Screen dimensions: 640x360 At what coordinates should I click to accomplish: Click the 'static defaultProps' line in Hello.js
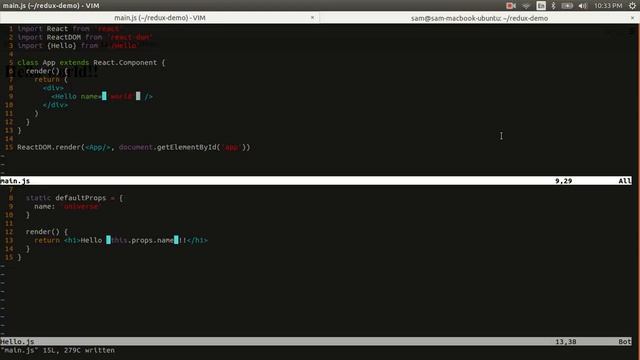[74, 198]
